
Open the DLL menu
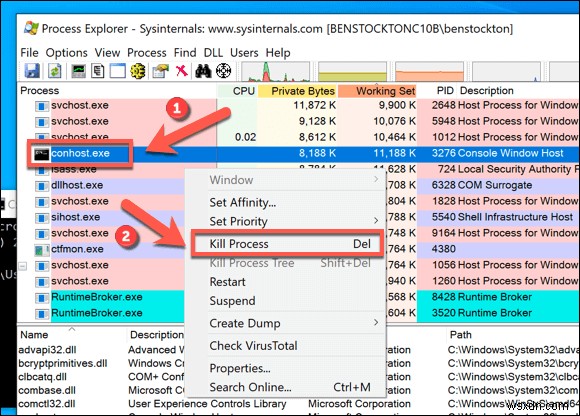pyautogui.click(x=213, y=53)
